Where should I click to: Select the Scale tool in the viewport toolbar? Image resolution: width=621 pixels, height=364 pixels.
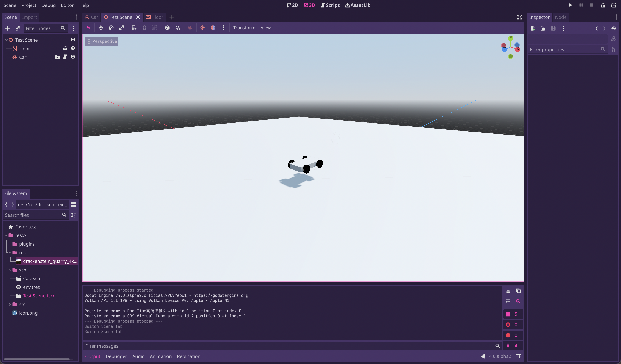pos(121,28)
